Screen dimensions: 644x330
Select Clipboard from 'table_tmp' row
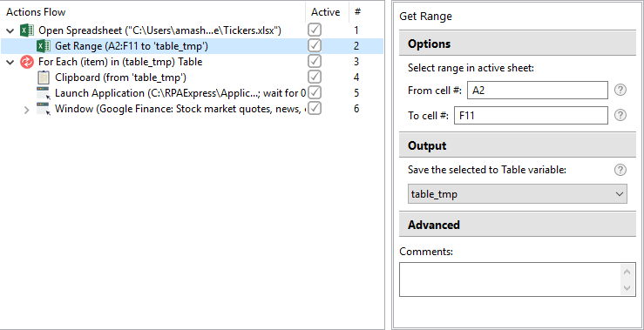[193, 77]
